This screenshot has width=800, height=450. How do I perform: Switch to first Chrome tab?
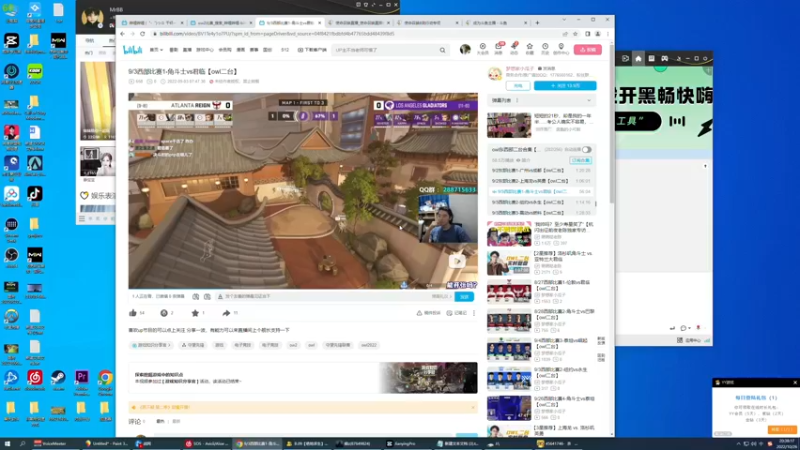[x=151, y=23]
